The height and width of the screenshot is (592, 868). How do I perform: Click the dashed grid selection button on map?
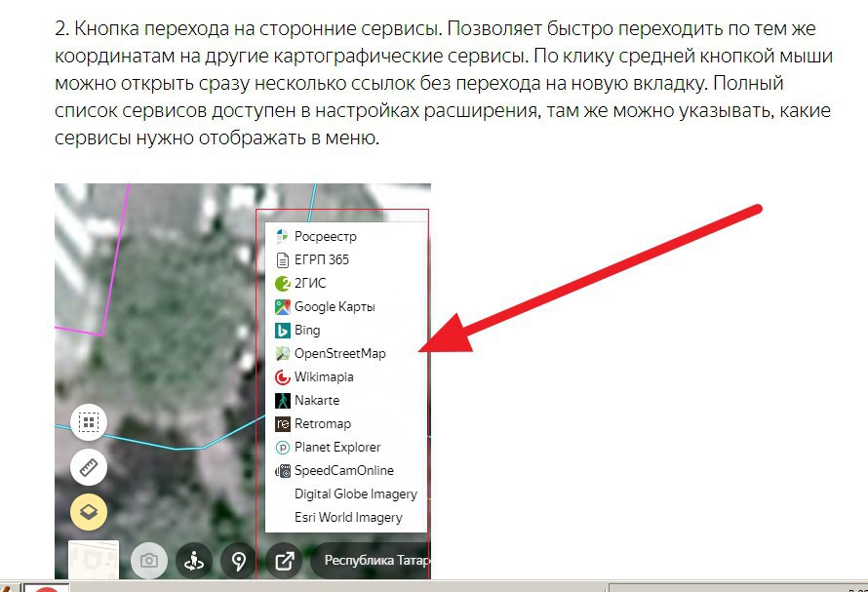(89, 422)
